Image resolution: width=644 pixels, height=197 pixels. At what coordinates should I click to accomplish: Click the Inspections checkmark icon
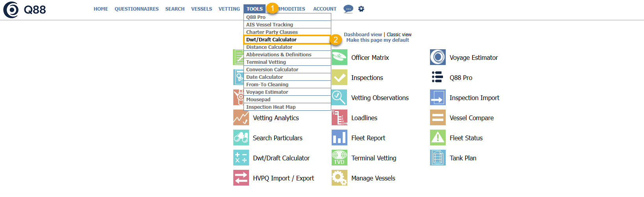point(339,78)
